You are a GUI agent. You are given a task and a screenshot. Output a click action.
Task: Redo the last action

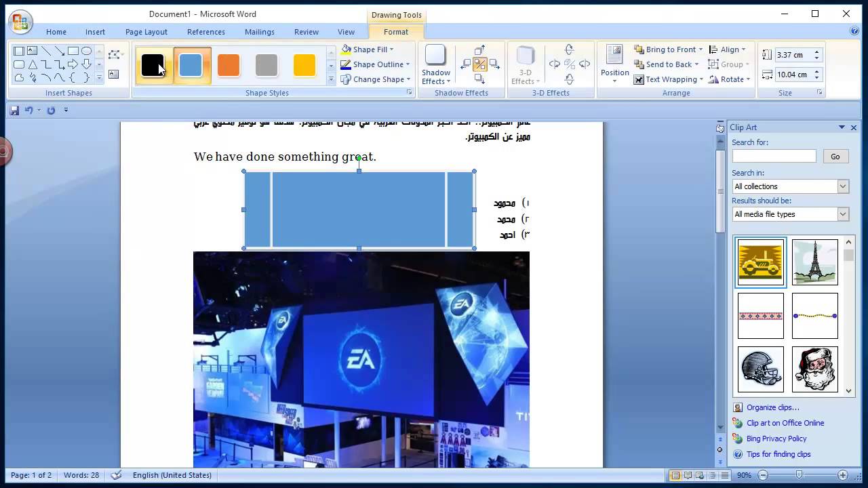click(51, 110)
